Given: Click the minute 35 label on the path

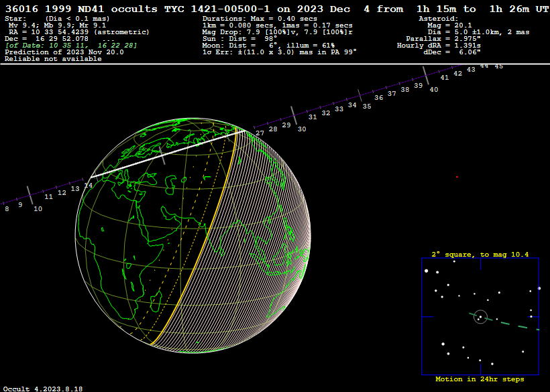Looking at the screenshot, I should [x=367, y=106].
